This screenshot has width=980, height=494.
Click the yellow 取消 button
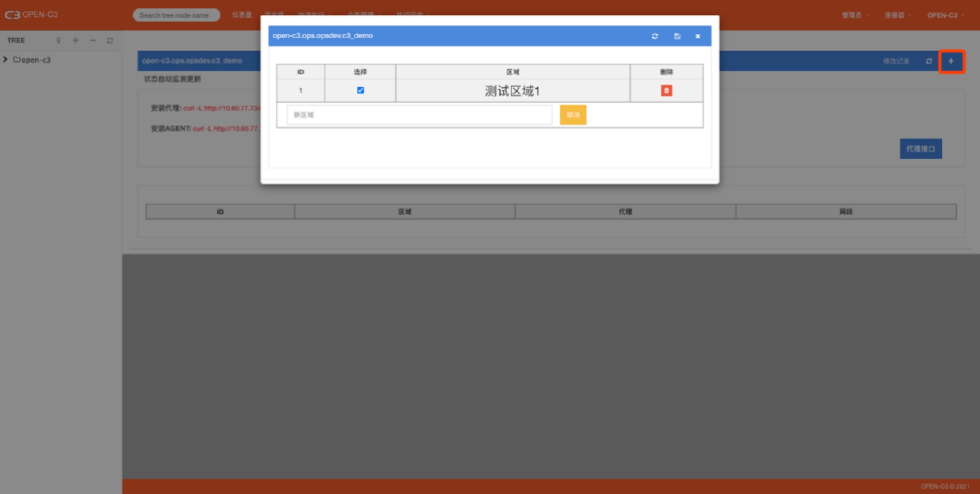pyautogui.click(x=573, y=115)
